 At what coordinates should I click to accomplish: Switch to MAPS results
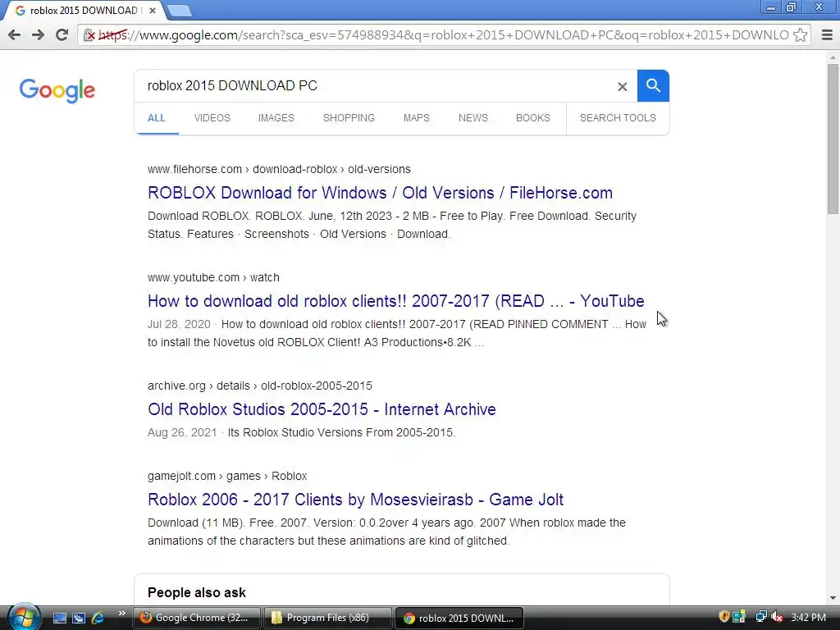(416, 118)
